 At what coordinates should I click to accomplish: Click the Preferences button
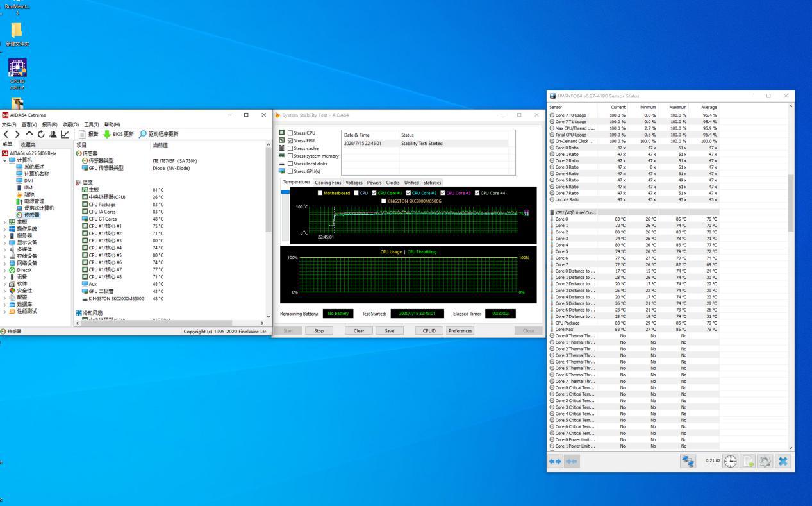coord(460,331)
